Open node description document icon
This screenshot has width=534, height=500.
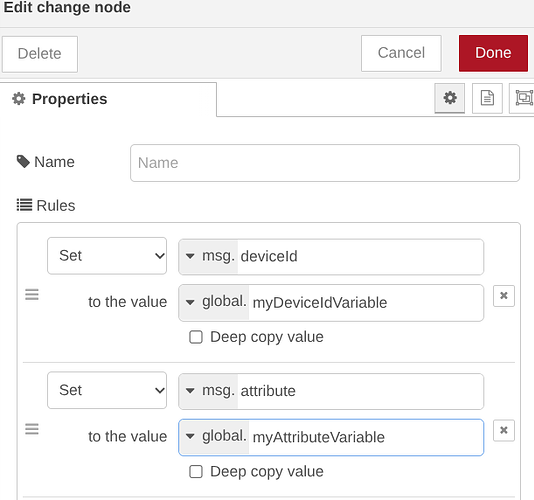pos(487,98)
